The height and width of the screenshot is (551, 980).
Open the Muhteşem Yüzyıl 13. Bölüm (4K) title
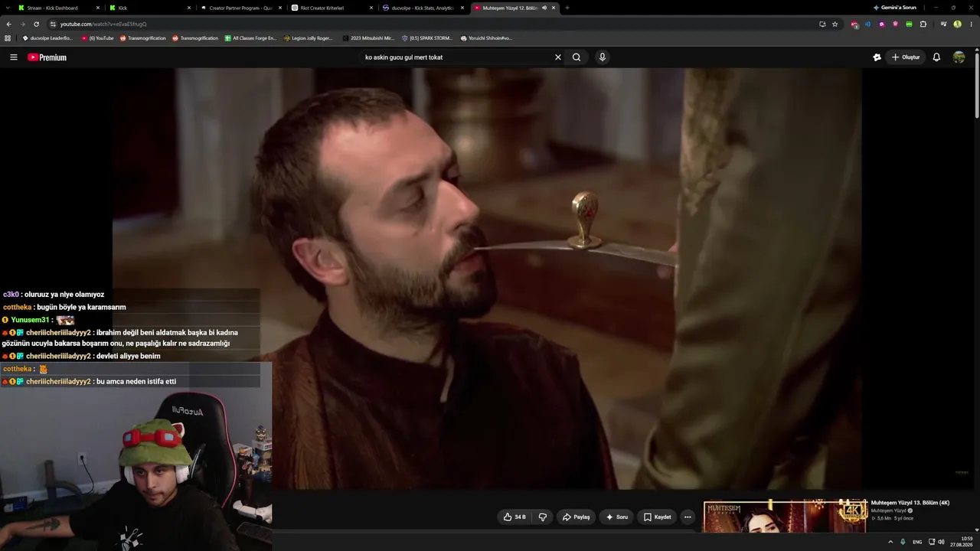point(910,503)
